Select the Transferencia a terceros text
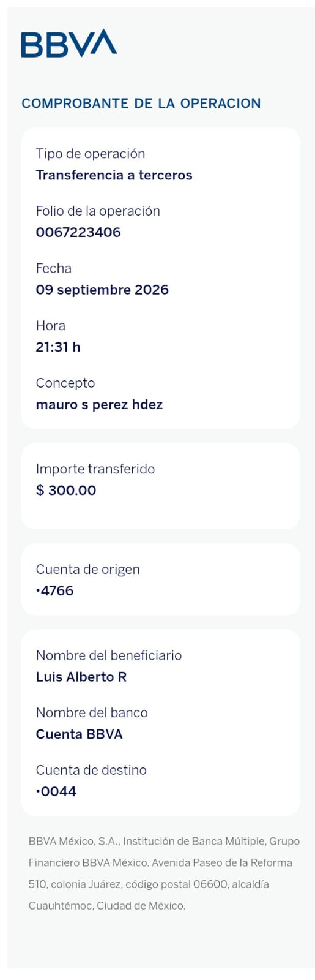Viewport: 315px width, 980px height. click(114, 175)
